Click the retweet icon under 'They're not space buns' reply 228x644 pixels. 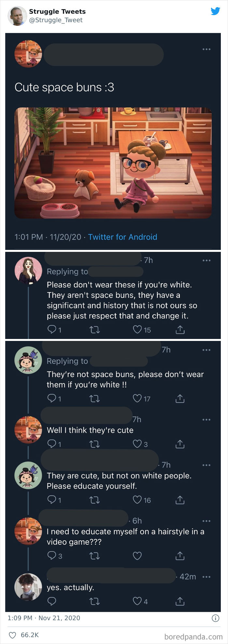pyautogui.click(x=94, y=398)
